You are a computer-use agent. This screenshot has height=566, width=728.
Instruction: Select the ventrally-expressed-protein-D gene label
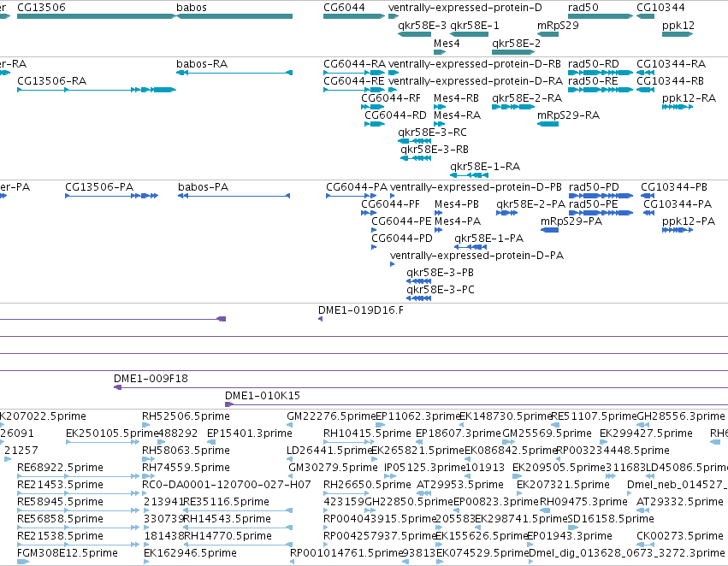pos(465,8)
